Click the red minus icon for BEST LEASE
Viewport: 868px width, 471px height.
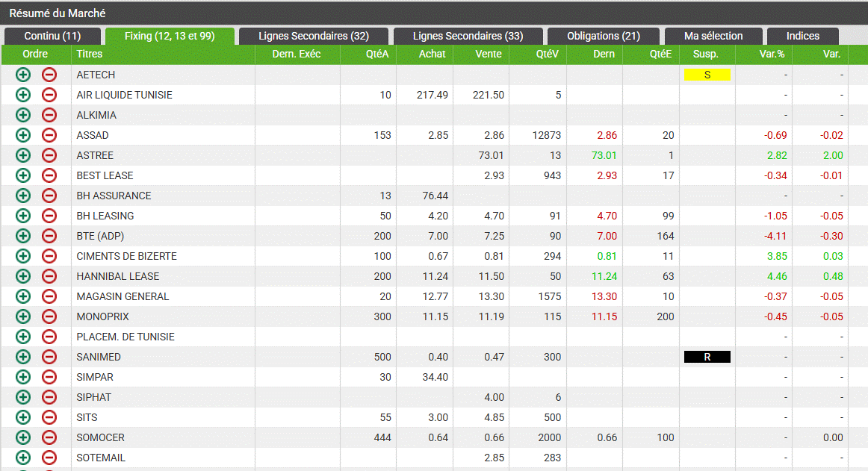pos(49,175)
